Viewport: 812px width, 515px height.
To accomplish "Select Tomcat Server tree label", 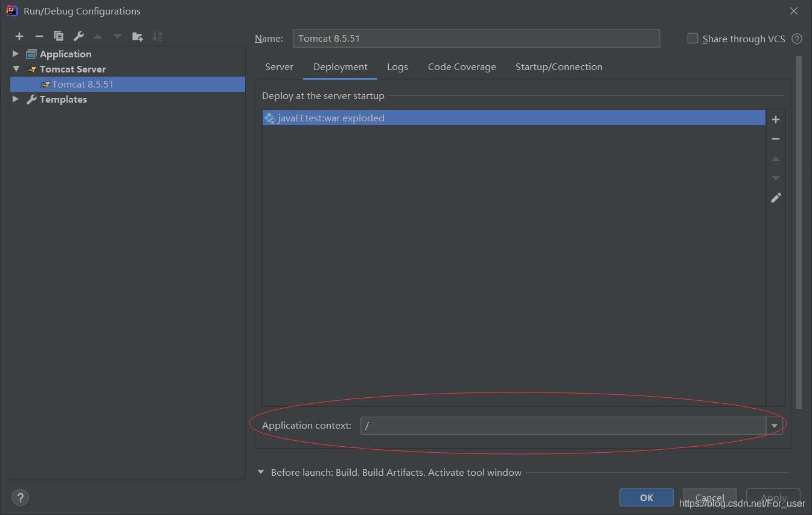I will coord(72,69).
